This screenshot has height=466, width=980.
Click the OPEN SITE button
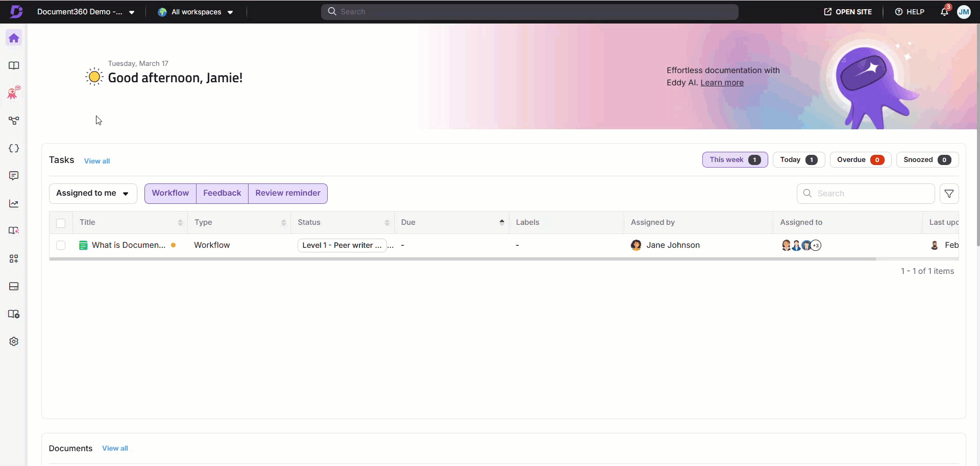[848, 12]
